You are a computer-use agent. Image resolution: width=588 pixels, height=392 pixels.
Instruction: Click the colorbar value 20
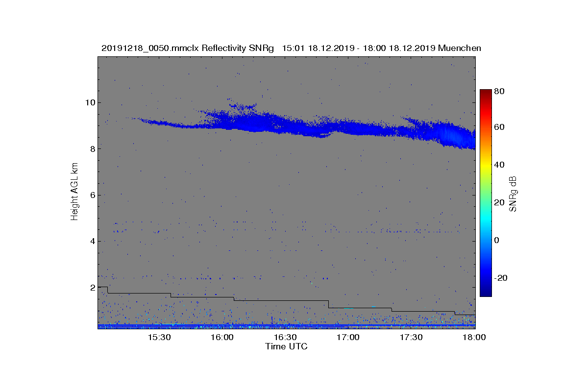coord(500,202)
